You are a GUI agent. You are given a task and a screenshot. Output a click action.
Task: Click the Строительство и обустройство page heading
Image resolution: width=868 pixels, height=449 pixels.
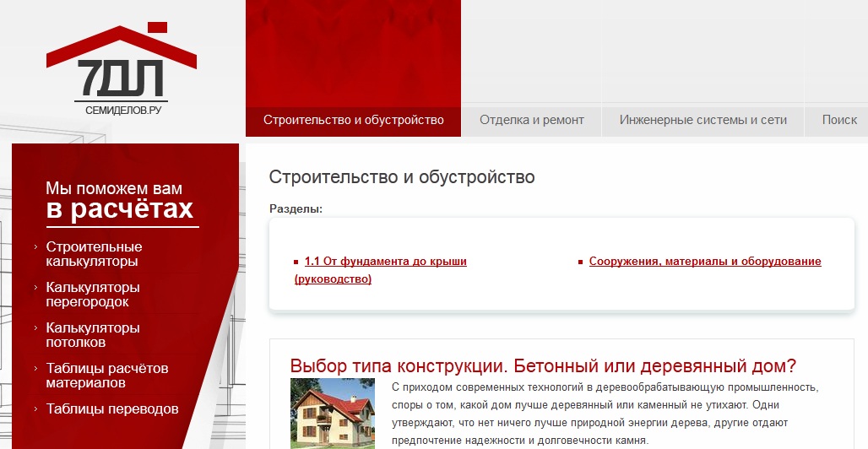click(x=402, y=177)
